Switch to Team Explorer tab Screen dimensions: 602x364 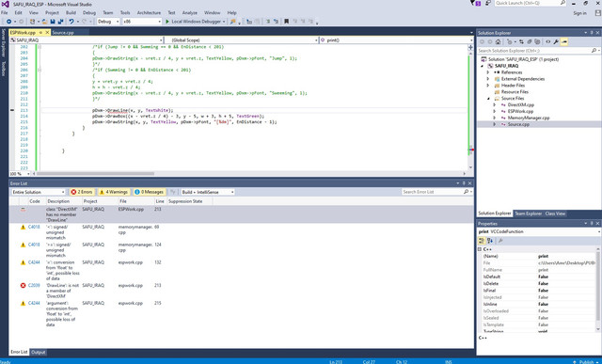tap(528, 214)
